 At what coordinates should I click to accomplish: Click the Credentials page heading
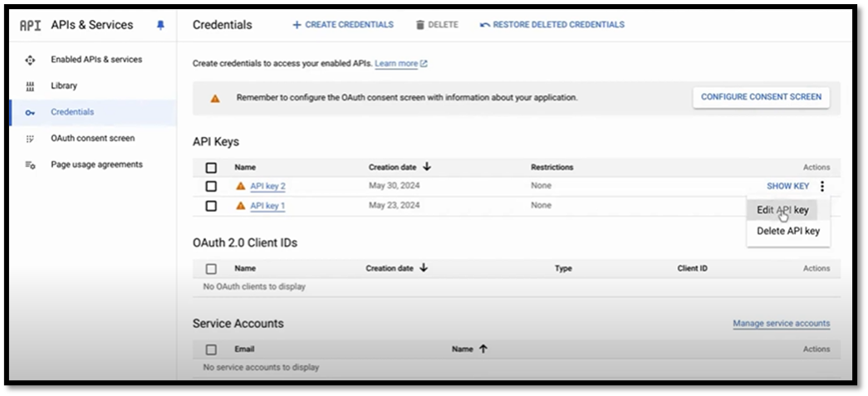(222, 25)
